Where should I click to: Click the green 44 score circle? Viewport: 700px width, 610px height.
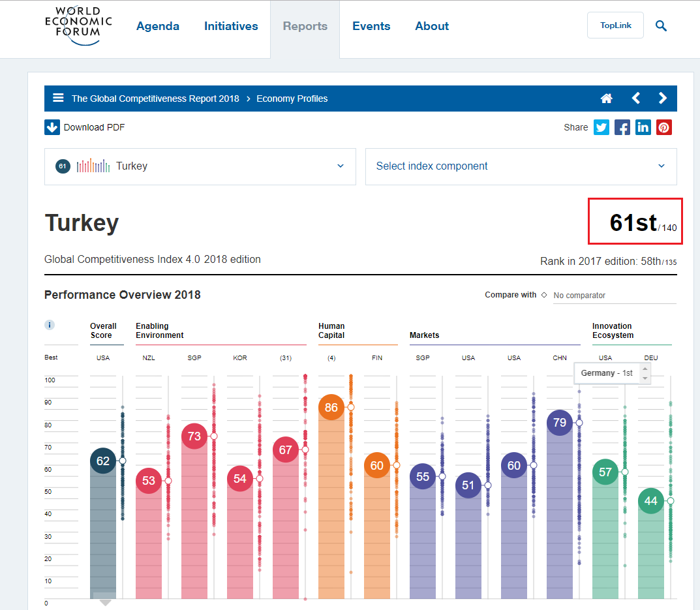[651, 500]
